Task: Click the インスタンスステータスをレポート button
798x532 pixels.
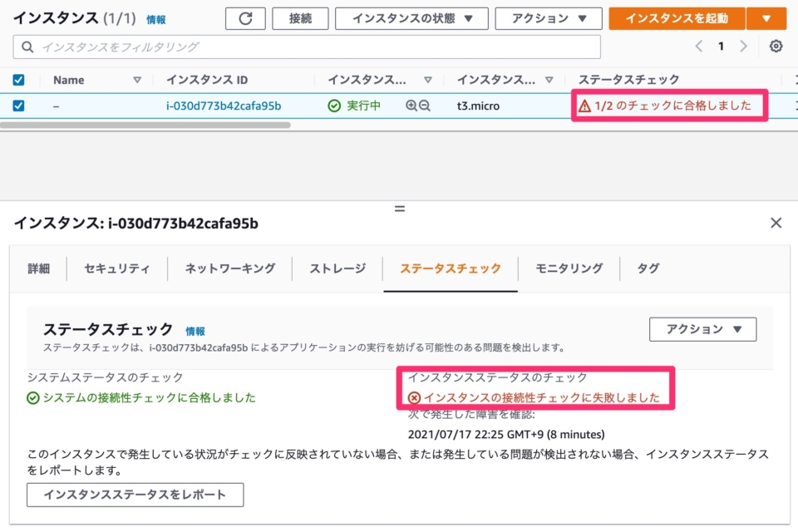Action: (x=135, y=495)
